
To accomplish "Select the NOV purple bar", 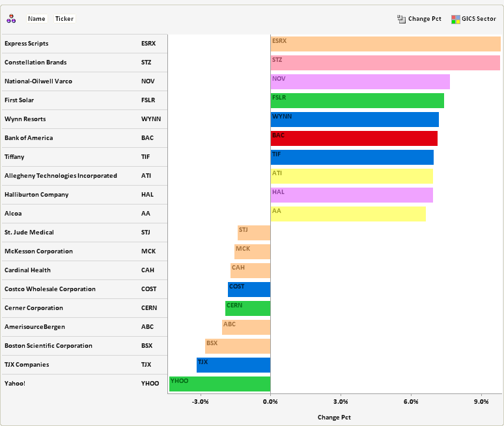I will (x=360, y=81).
